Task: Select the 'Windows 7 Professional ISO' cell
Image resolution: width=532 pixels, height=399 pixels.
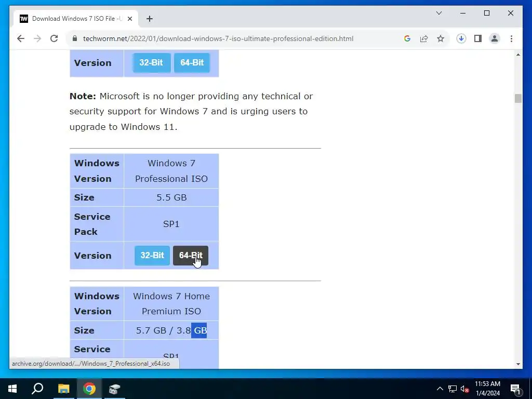Action: point(171,171)
